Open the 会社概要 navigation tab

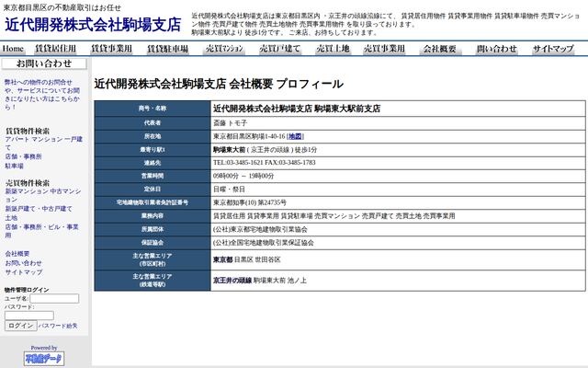coord(440,49)
